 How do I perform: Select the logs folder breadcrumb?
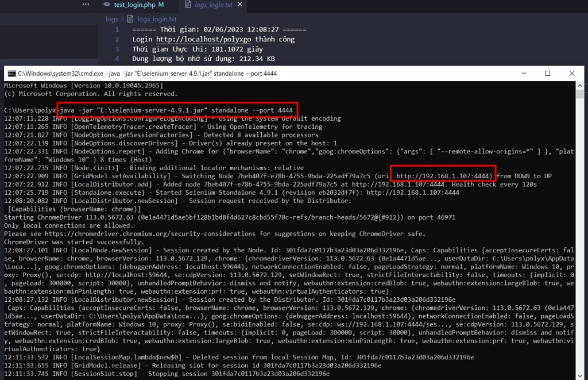point(112,19)
